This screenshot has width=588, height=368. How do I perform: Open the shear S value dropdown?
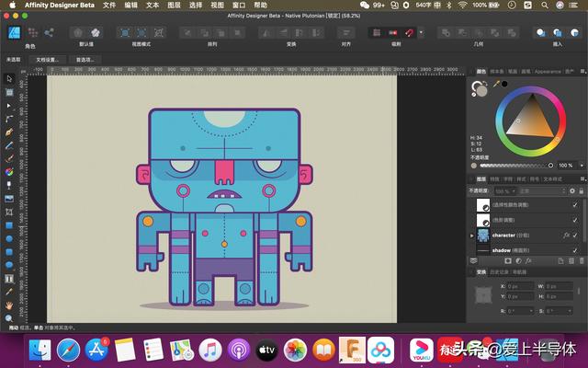click(x=570, y=311)
